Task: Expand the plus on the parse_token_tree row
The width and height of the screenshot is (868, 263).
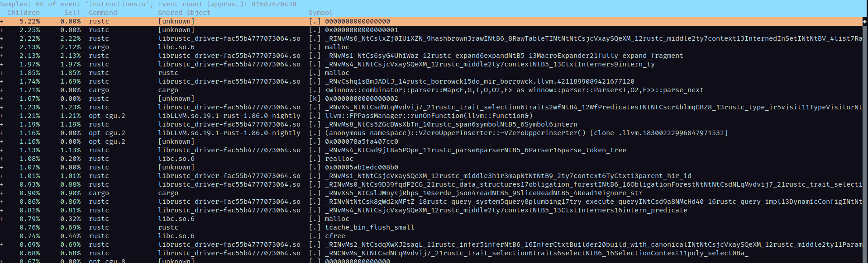Action: point(2,150)
